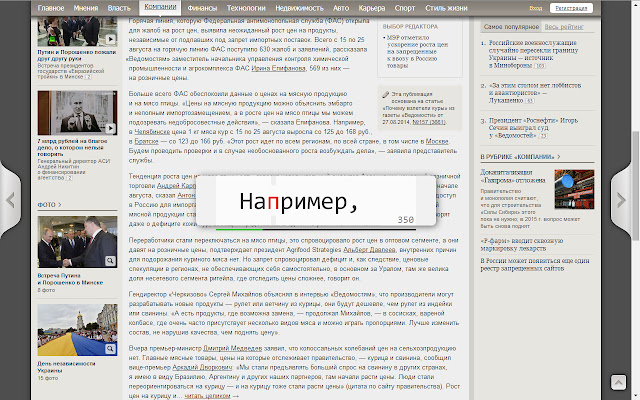The image size is (640, 400).
Task: Open the Технологии section
Action: tap(246, 8)
